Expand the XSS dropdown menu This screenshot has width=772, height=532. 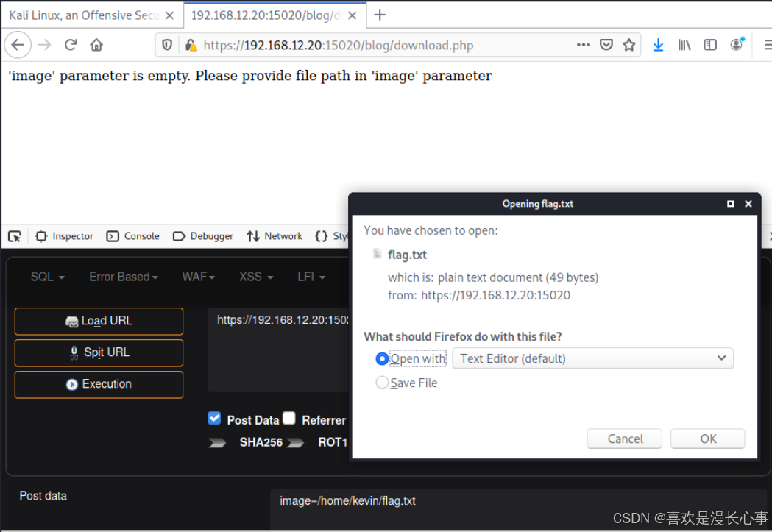click(x=256, y=277)
